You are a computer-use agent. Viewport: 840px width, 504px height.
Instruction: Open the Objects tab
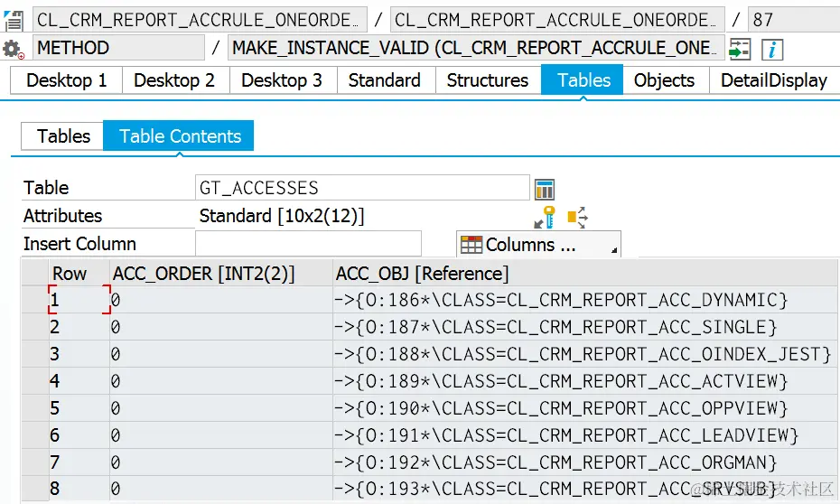(664, 80)
